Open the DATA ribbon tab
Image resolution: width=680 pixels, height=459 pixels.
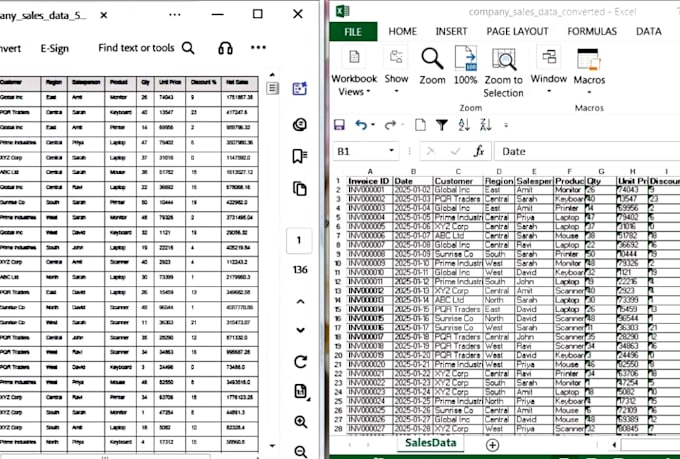[x=648, y=32]
